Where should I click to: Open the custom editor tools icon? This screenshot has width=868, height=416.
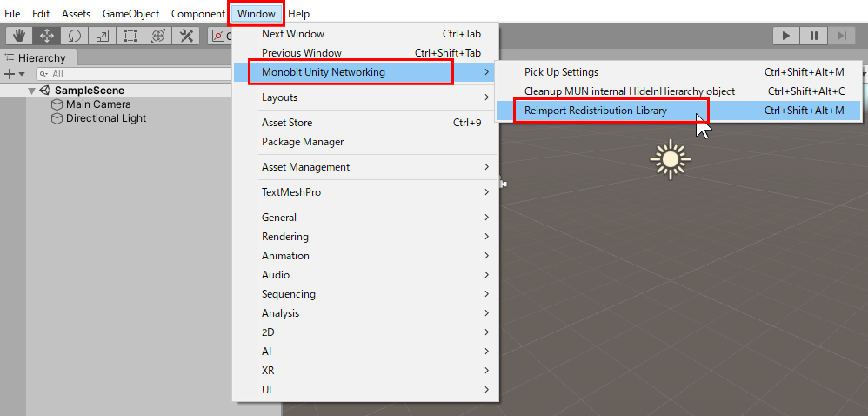pyautogui.click(x=186, y=36)
